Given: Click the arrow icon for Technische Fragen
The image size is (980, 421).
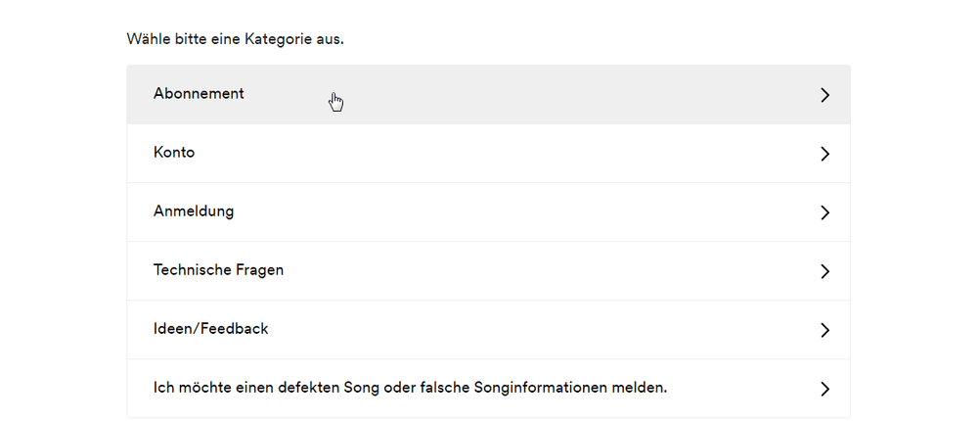Looking at the screenshot, I should tap(824, 271).
